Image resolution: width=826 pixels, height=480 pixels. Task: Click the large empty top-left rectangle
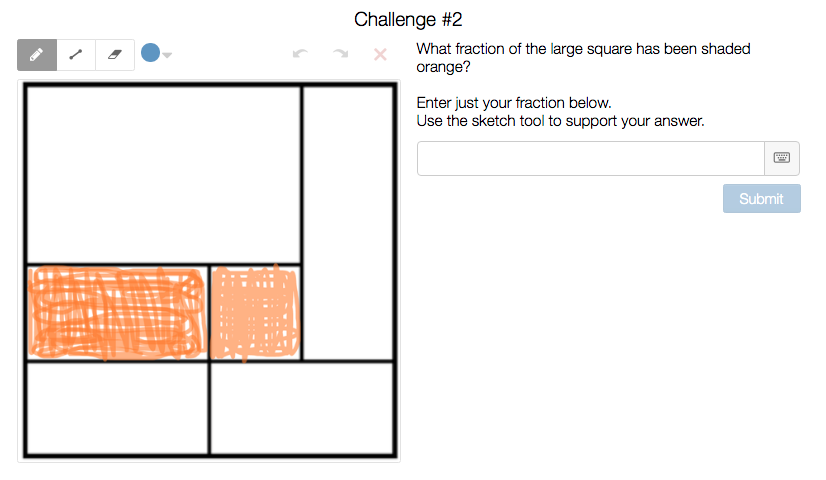pyautogui.click(x=163, y=175)
